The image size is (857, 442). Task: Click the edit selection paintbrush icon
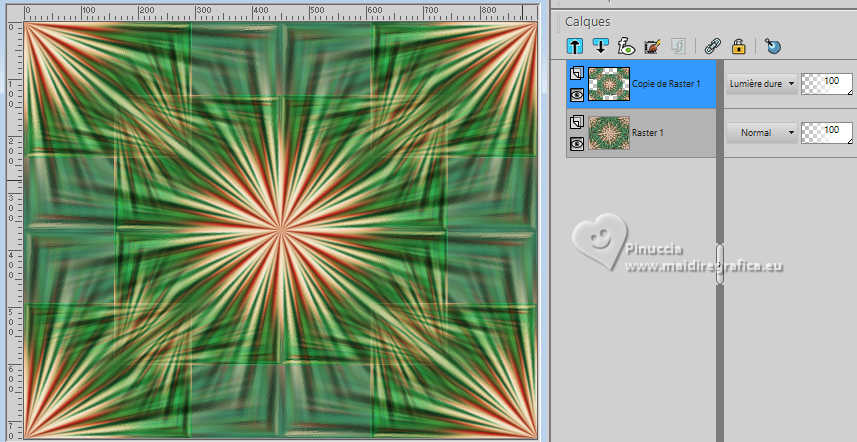pos(652,46)
